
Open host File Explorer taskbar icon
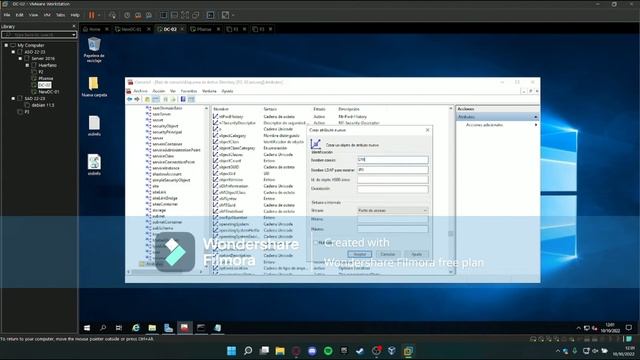tap(280, 351)
